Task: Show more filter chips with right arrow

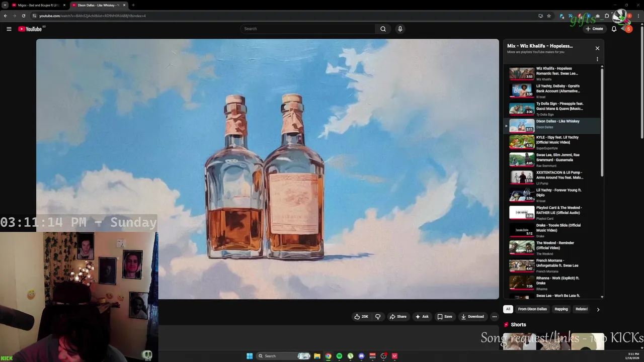Action: [x=598, y=309]
